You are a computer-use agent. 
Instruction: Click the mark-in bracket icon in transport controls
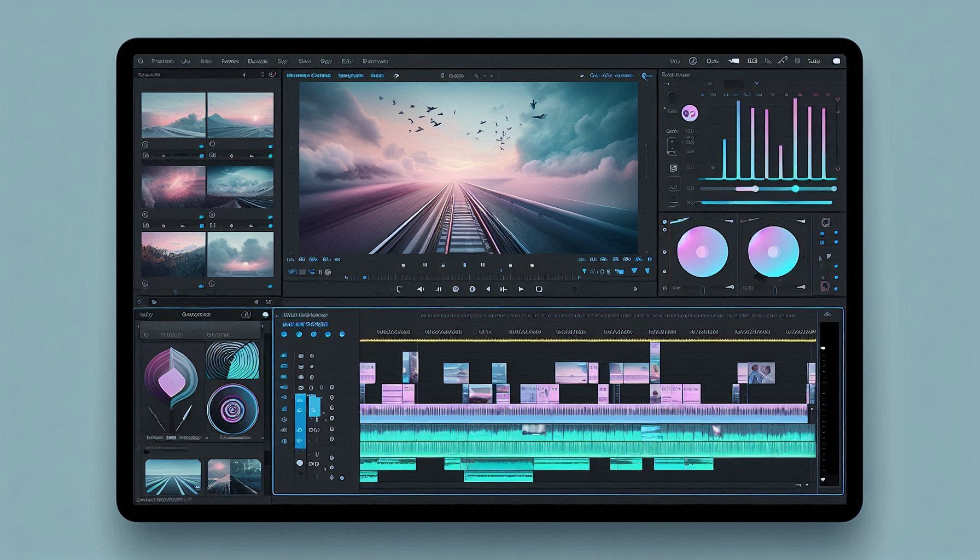tap(399, 289)
